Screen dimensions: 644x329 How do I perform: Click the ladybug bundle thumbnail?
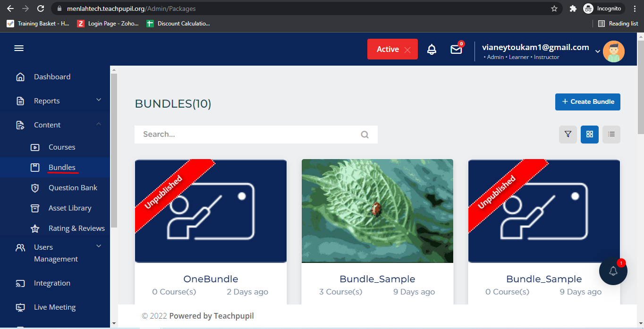[377, 211]
